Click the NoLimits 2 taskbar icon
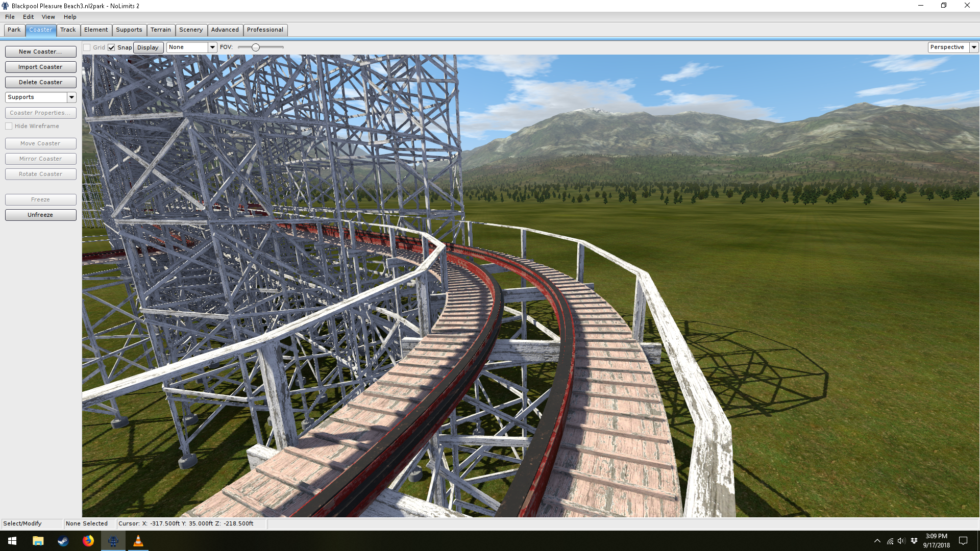The height and width of the screenshot is (551, 980). (113, 541)
